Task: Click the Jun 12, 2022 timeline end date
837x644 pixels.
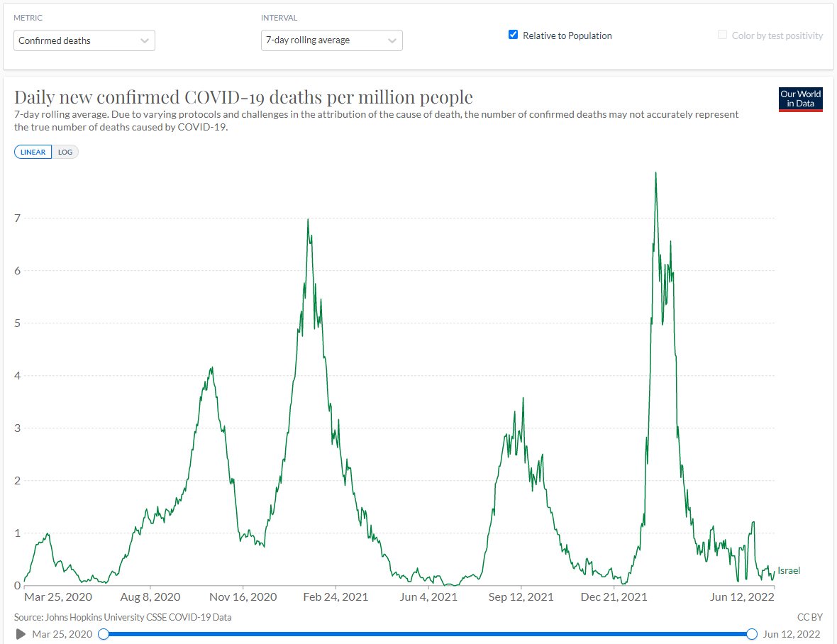Action: point(792,633)
